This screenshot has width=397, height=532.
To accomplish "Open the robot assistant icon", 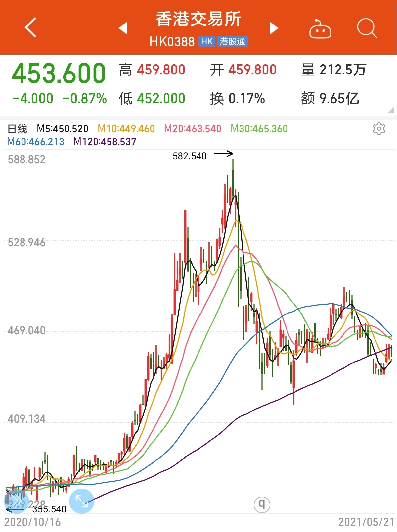I will (x=320, y=29).
